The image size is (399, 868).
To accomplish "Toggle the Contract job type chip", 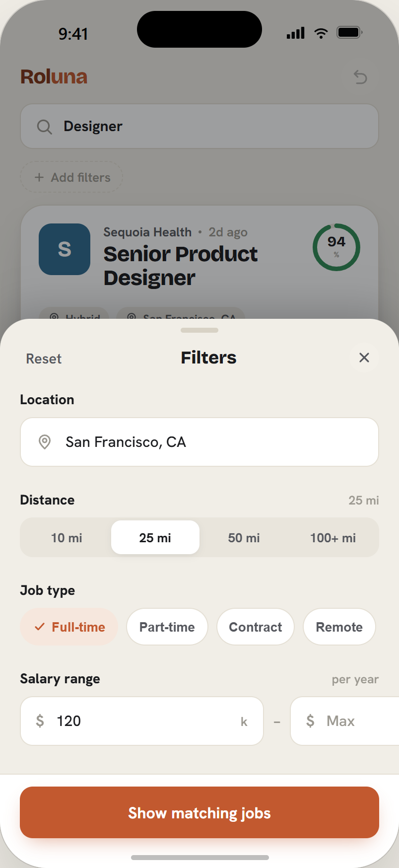I will 256,627.
